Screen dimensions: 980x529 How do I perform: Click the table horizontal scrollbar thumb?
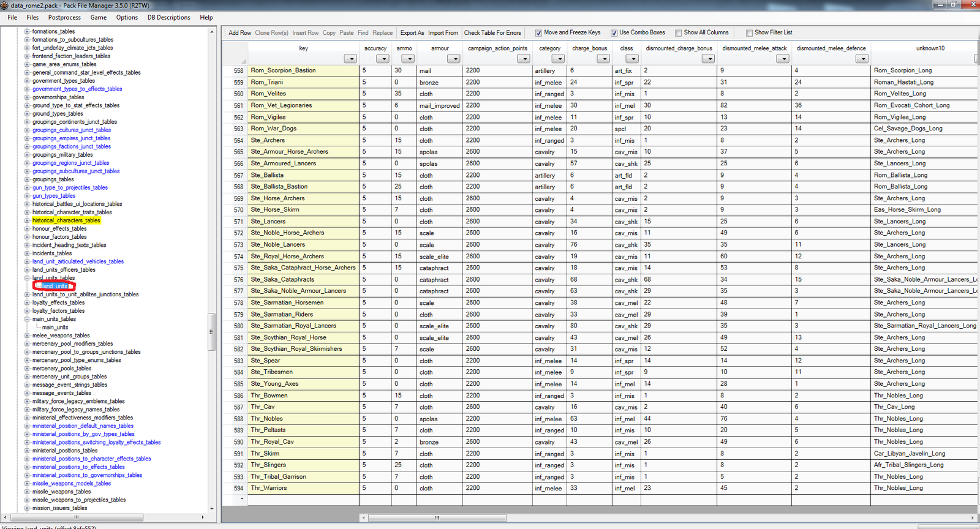click(437, 518)
